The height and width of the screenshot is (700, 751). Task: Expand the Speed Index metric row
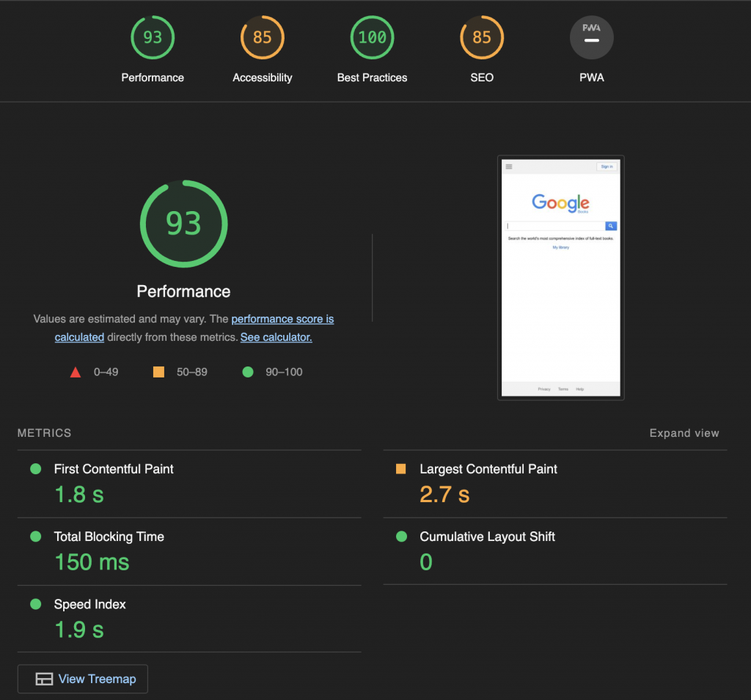coord(89,604)
